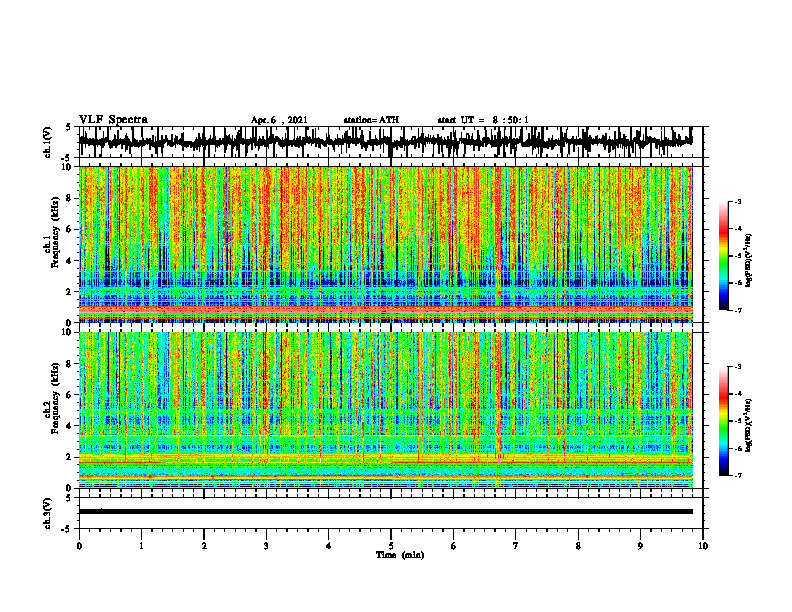Screen dimensions: 792x612
Task: Click the "2" tick on the time axis
Action: click(x=204, y=546)
